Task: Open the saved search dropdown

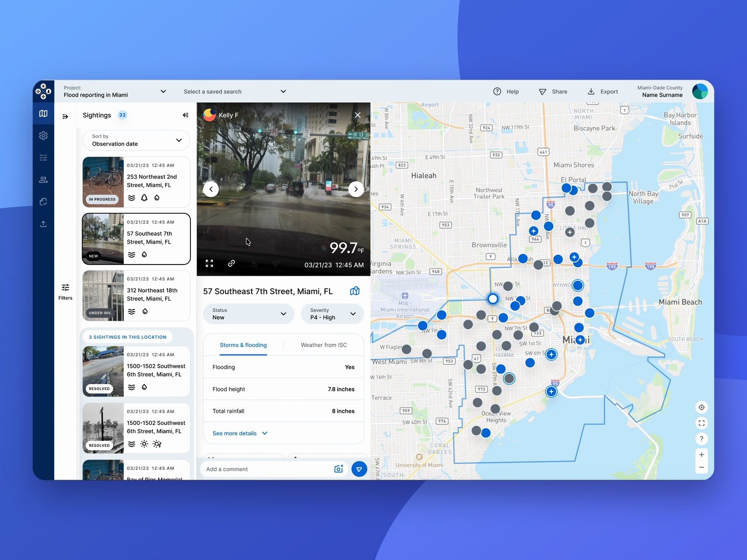Action: pos(235,91)
